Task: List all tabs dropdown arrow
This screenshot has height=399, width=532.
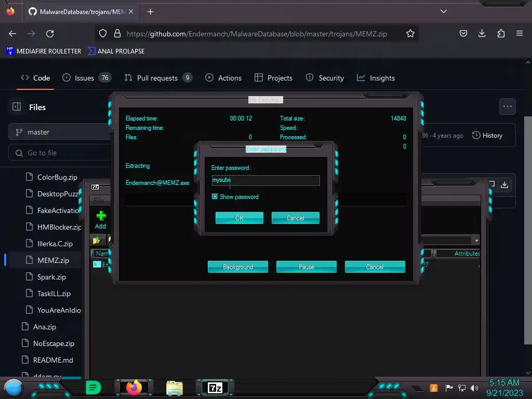Action: (444, 11)
